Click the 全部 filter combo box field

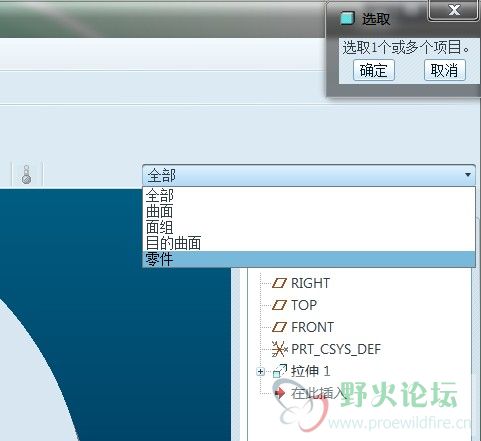(309, 175)
